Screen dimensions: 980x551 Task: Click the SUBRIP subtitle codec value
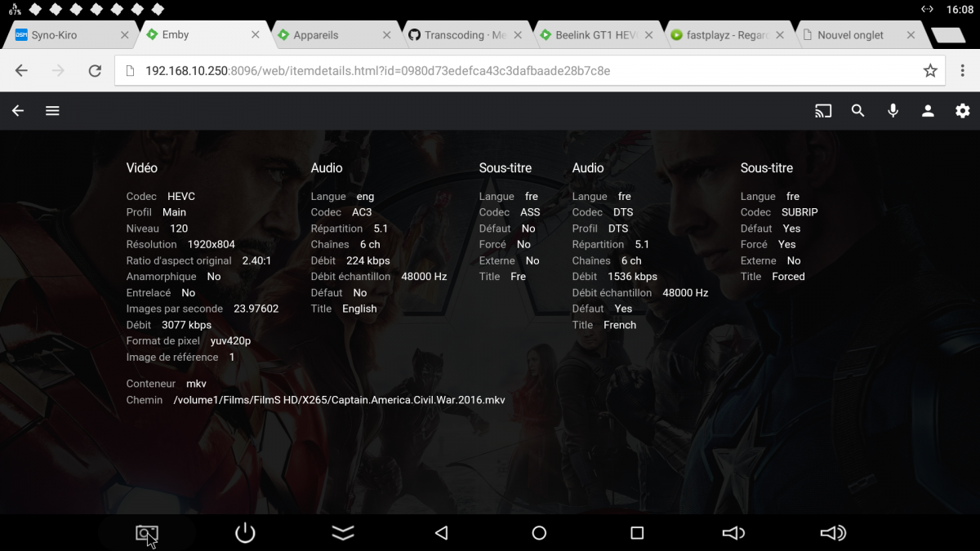coord(800,212)
